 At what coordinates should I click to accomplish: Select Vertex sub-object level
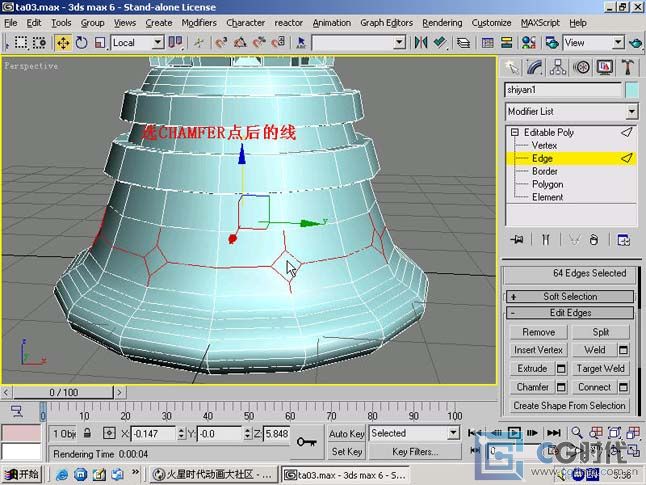pyautogui.click(x=544, y=145)
